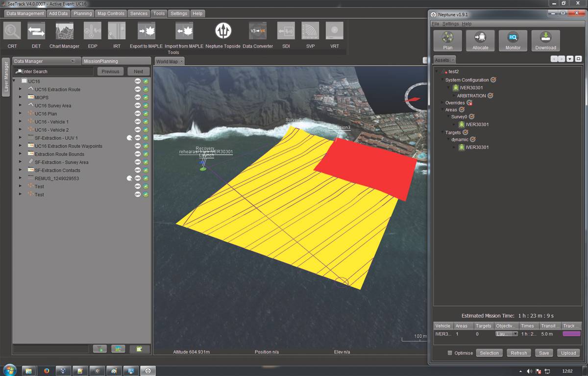Click the Enter Search field

click(x=53, y=72)
